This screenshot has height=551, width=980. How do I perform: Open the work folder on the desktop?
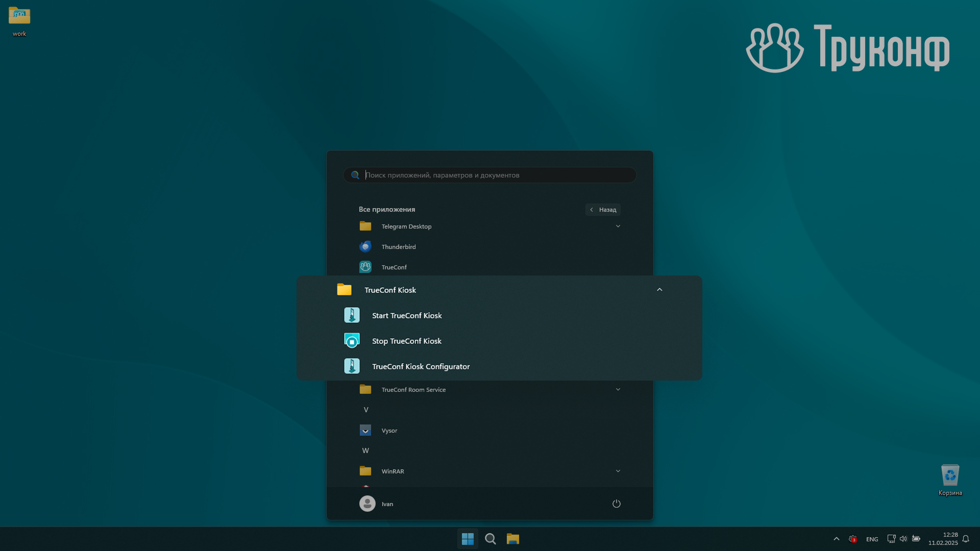coord(19,22)
